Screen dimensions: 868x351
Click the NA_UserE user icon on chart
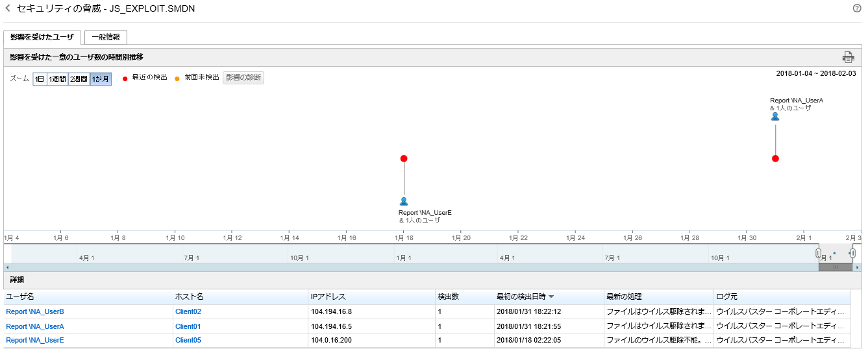404,201
